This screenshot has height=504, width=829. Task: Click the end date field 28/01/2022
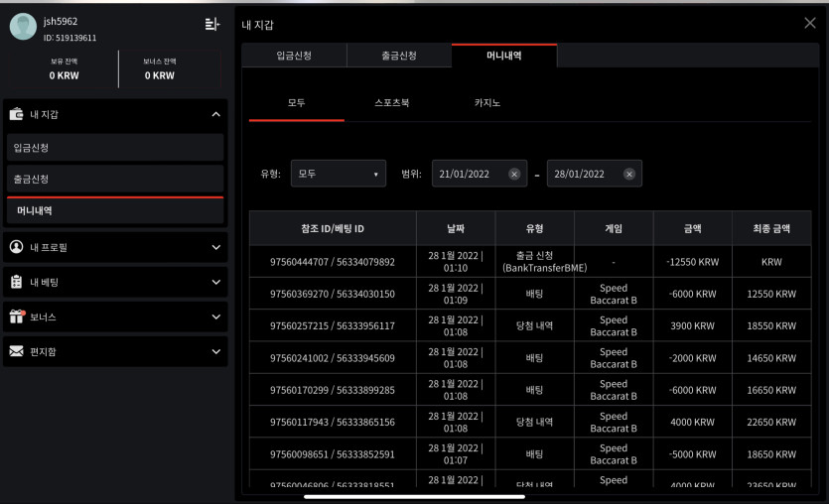click(595, 174)
